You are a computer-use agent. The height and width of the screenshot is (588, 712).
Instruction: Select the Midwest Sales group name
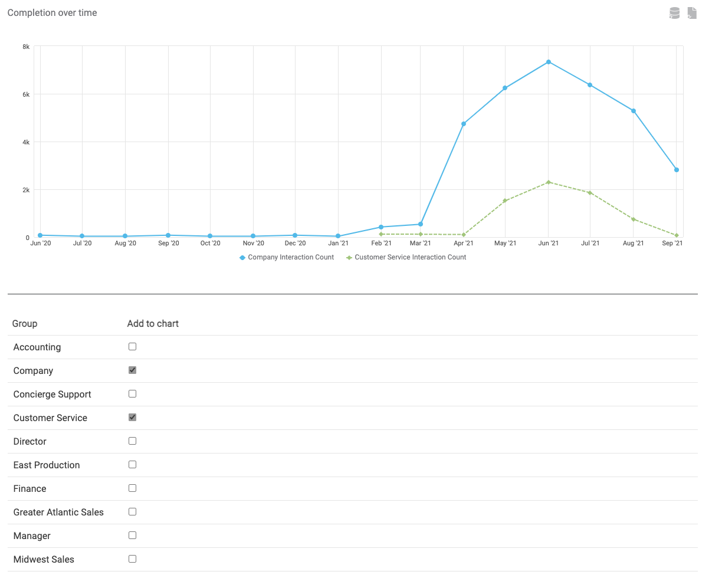coord(44,560)
